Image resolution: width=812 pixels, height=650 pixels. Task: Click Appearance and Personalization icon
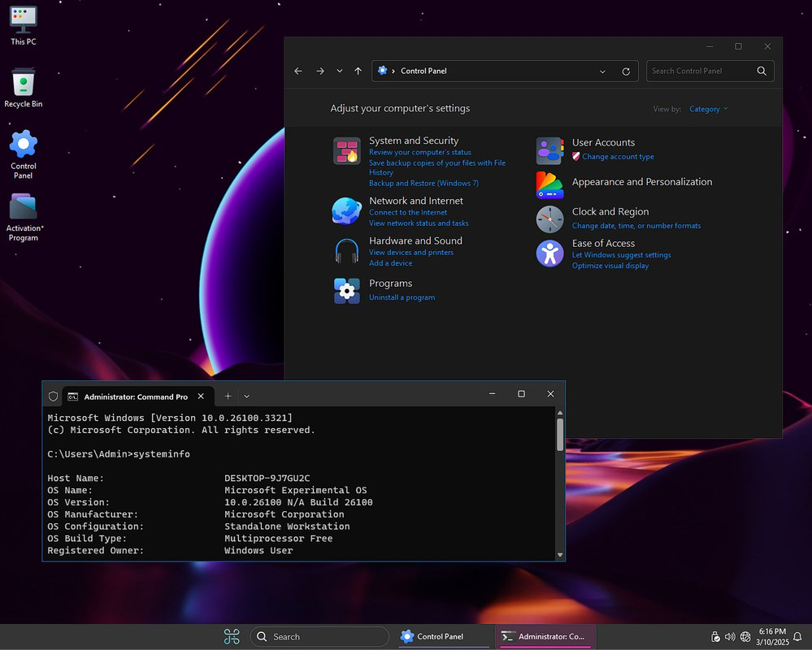[549, 184]
